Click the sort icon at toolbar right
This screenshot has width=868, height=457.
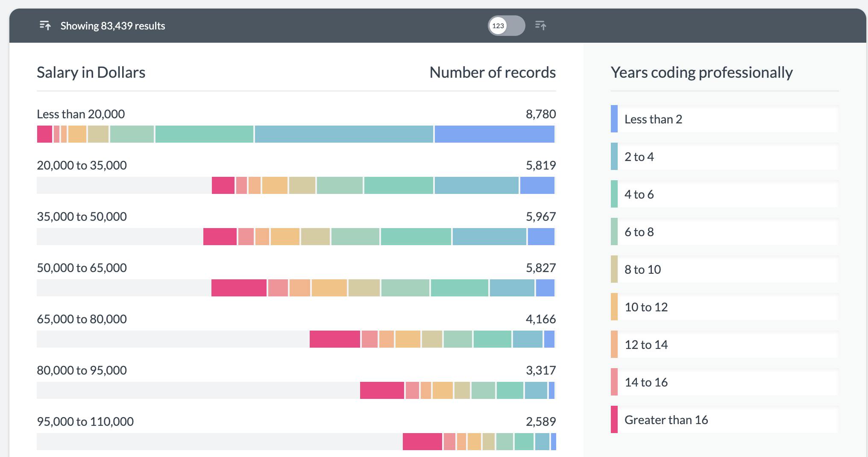[x=540, y=26]
